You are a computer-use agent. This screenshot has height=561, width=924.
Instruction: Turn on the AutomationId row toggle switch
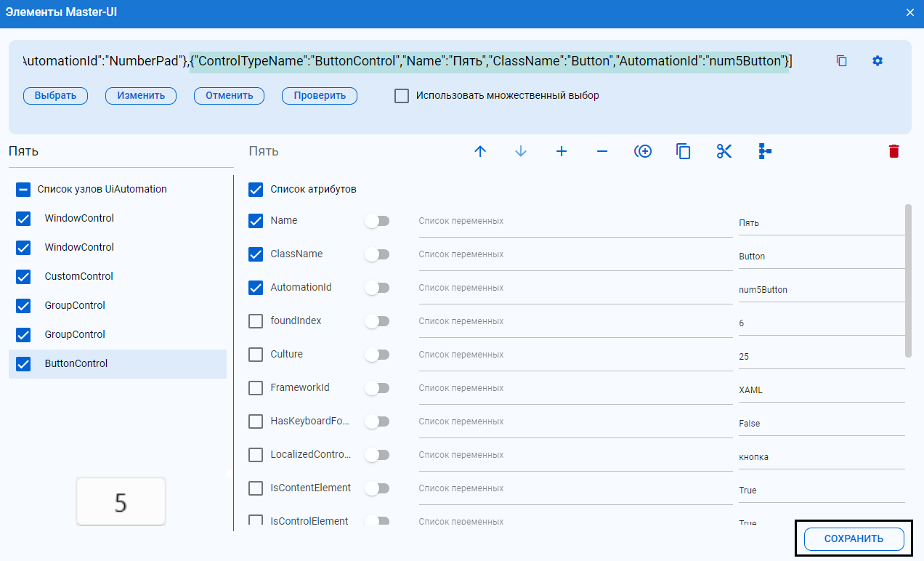tap(377, 288)
